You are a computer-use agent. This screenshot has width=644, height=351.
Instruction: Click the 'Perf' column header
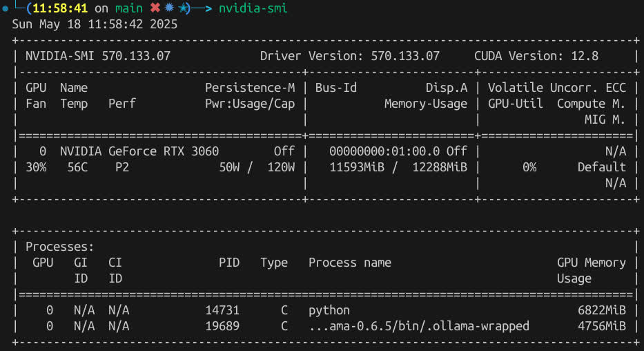[122, 104]
